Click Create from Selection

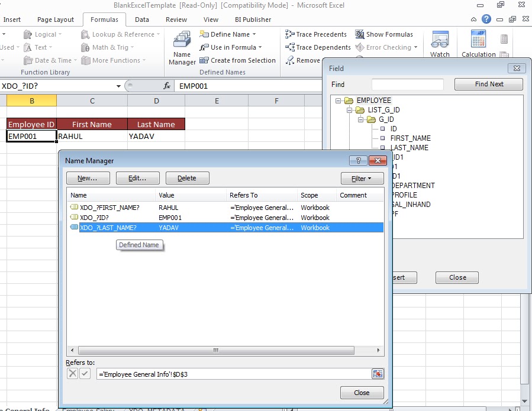click(237, 60)
